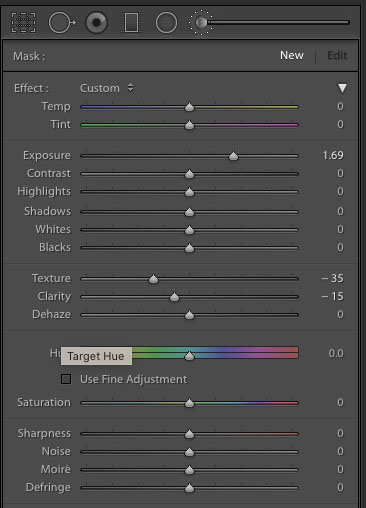Enable the Use Fine Adjustment checkbox

pyautogui.click(x=66, y=379)
